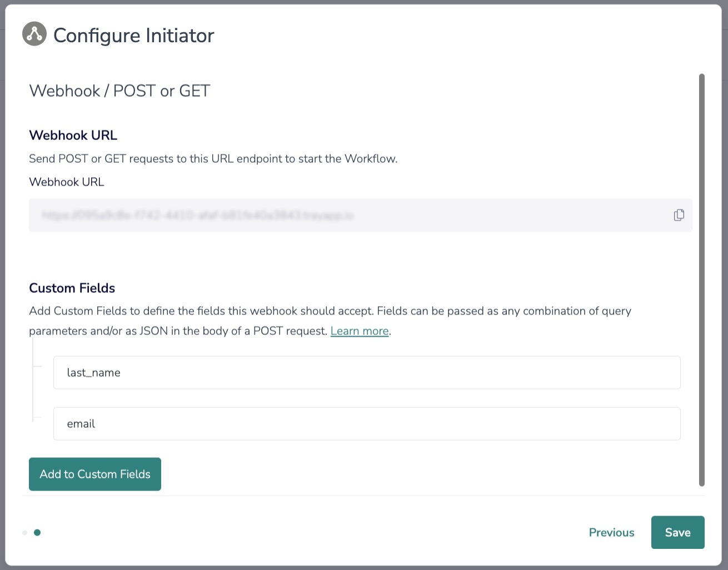
Task: Open the Learn more link
Action: [360, 331]
